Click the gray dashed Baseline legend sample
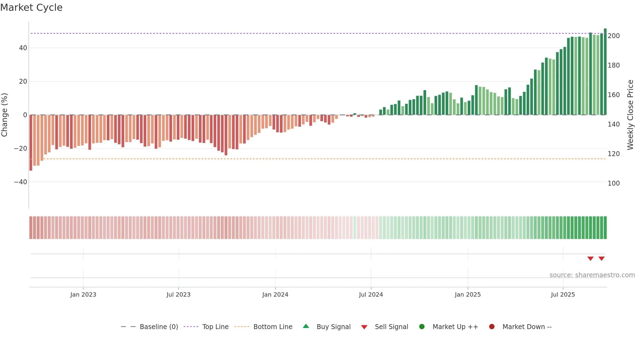 tap(128, 327)
